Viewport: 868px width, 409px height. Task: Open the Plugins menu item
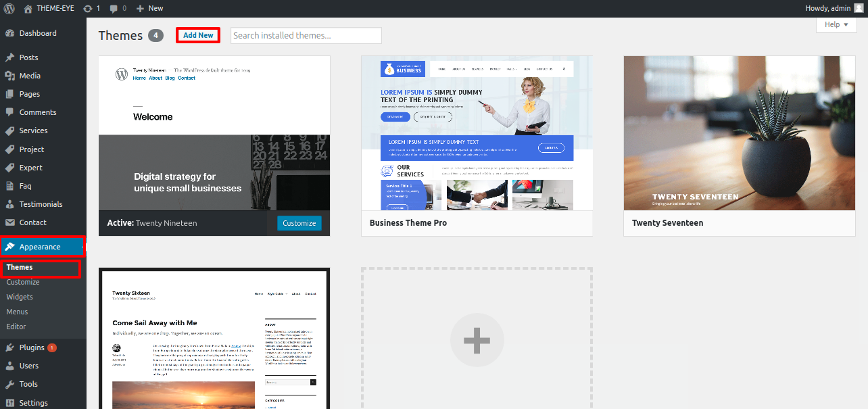coord(43,347)
